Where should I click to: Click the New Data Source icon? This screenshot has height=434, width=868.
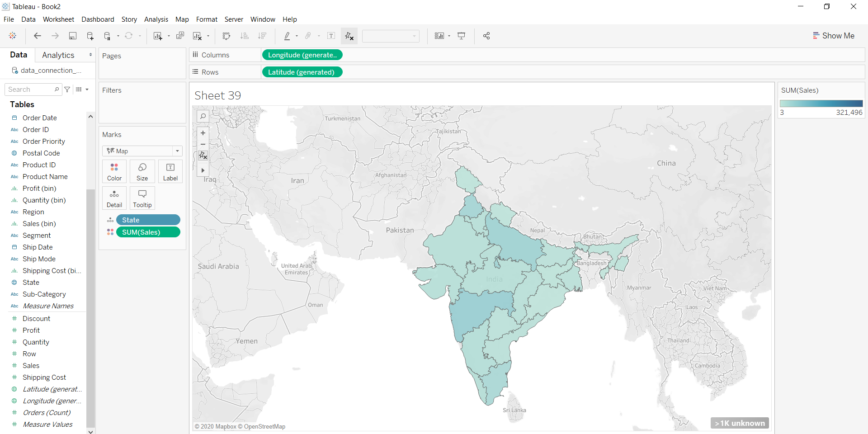pos(90,36)
